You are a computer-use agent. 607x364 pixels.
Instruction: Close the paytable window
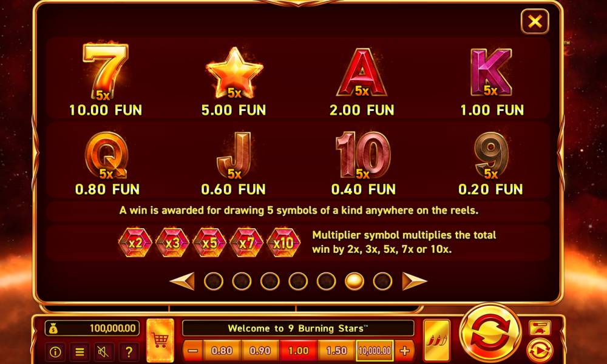pos(535,22)
